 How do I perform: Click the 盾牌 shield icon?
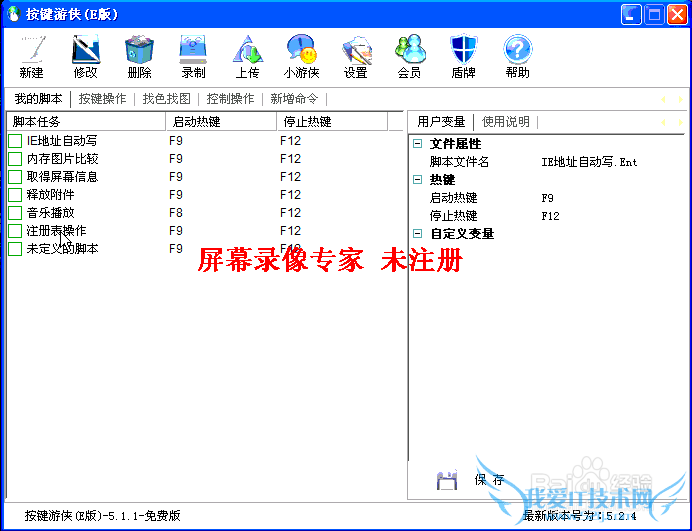click(x=463, y=49)
